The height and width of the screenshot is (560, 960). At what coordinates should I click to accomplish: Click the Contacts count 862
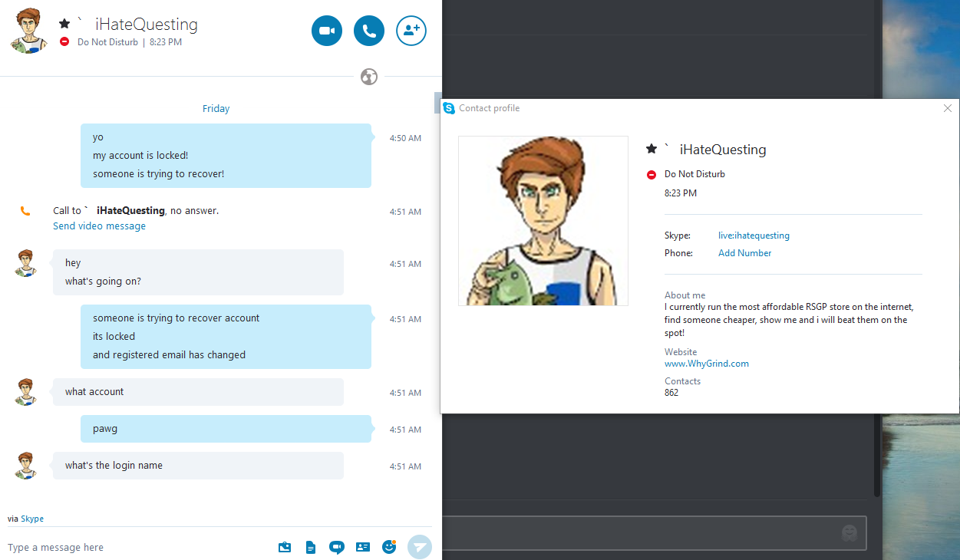[x=671, y=393]
